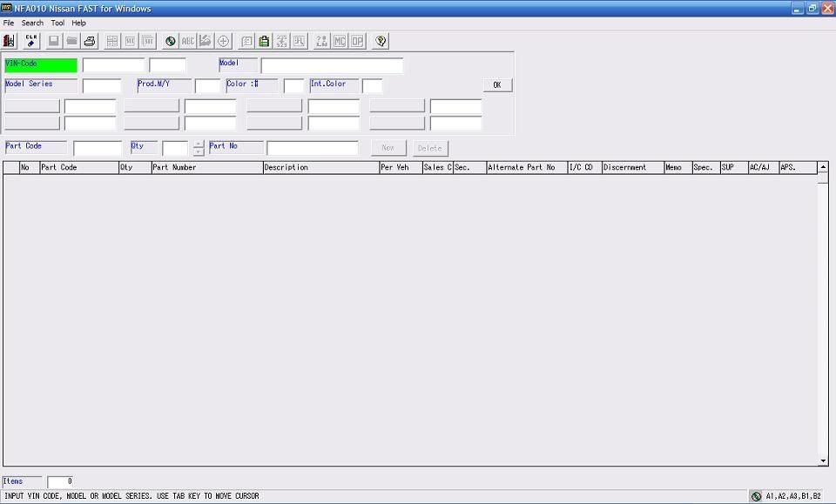Click the New button
The image size is (836, 504).
(388, 148)
